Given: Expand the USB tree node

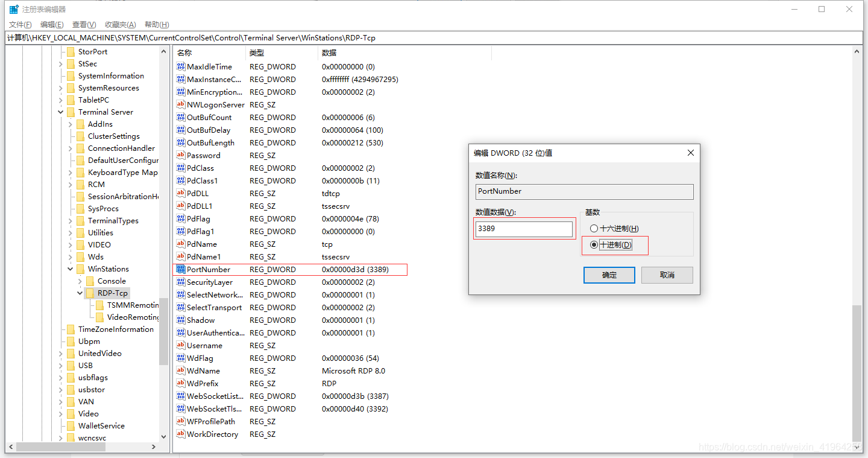Looking at the screenshot, I should pyautogui.click(x=61, y=365).
